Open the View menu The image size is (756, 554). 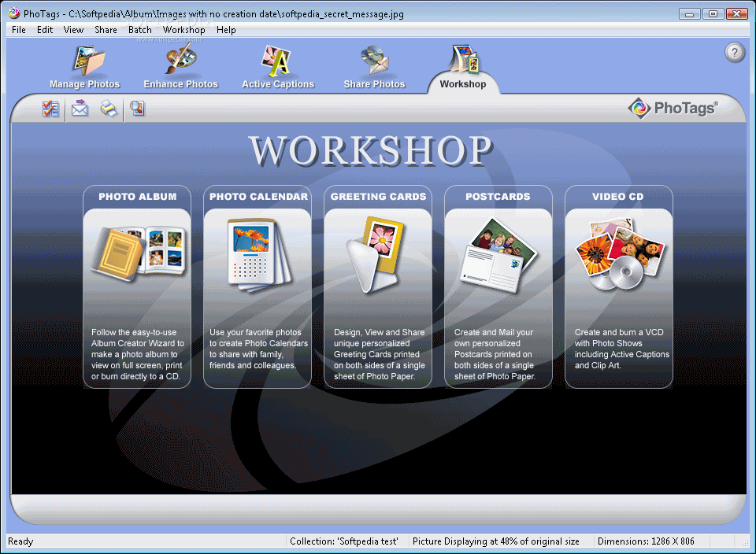point(74,30)
